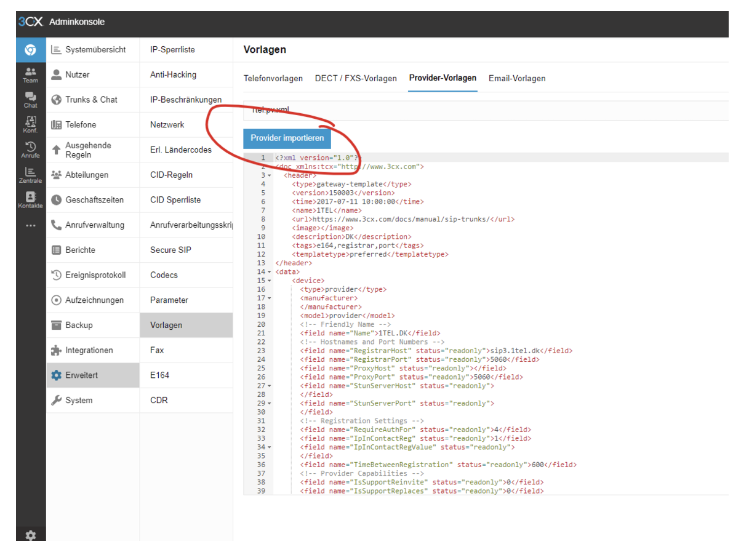
Task: Open CID Sperrliste submenu item
Action: [186, 200]
